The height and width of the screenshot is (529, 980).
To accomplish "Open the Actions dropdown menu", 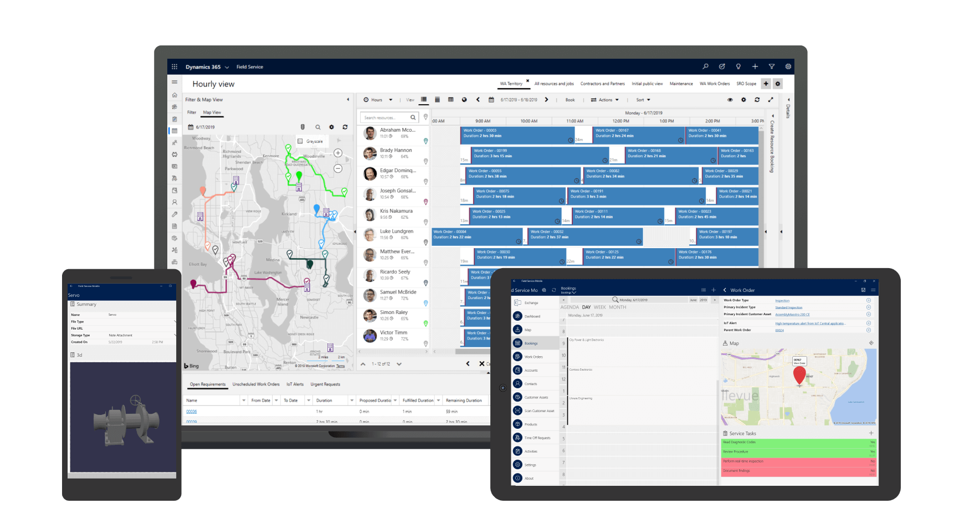I will (x=605, y=100).
